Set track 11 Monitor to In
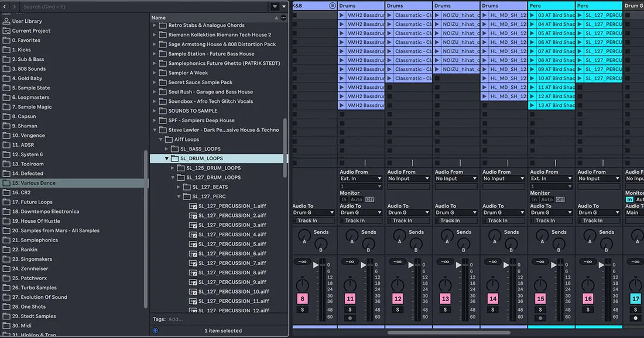The width and height of the screenshot is (644, 338). 344,199
